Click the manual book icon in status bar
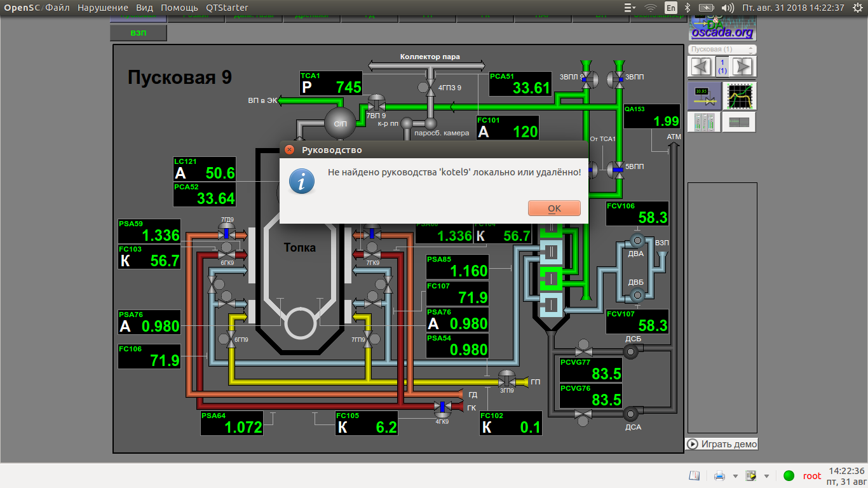 [694, 476]
